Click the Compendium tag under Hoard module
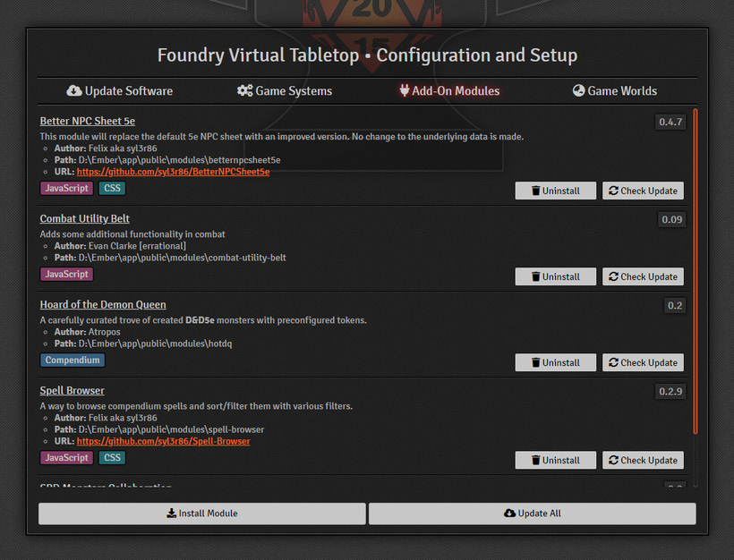 pos(73,361)
